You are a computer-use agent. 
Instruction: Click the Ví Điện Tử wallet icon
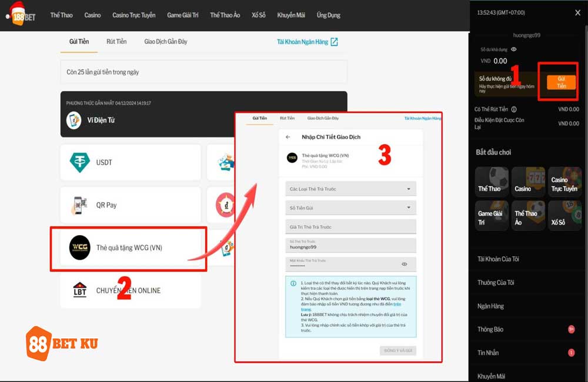click(x=74, y=120)
